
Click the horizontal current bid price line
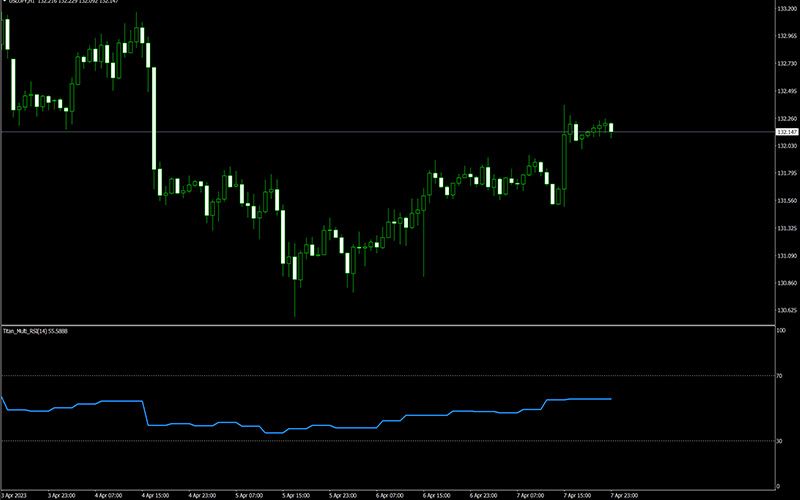(x=388, y=132)
